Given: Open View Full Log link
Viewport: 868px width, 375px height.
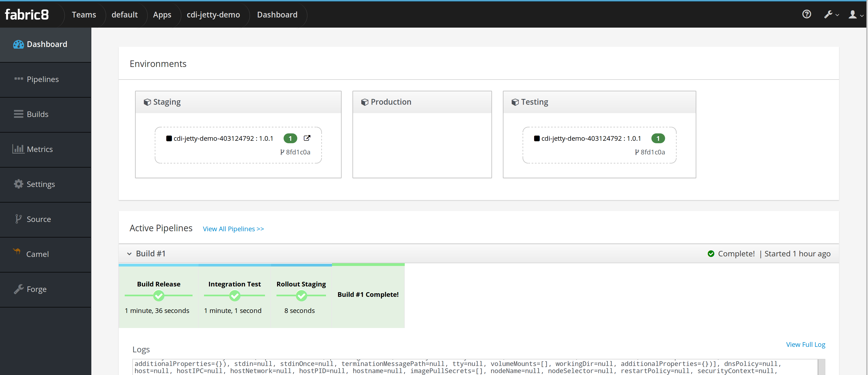Looking at the screenshot, I should tap(805, 344).
